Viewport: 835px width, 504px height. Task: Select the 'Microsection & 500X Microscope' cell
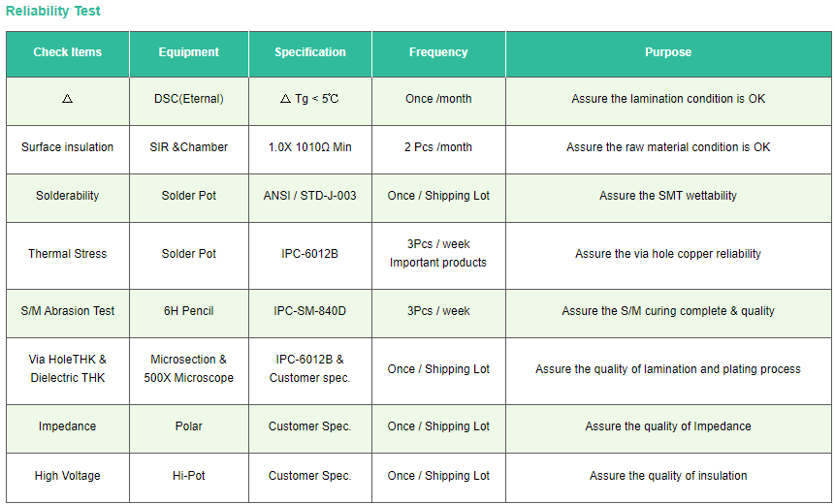[189, 368]
